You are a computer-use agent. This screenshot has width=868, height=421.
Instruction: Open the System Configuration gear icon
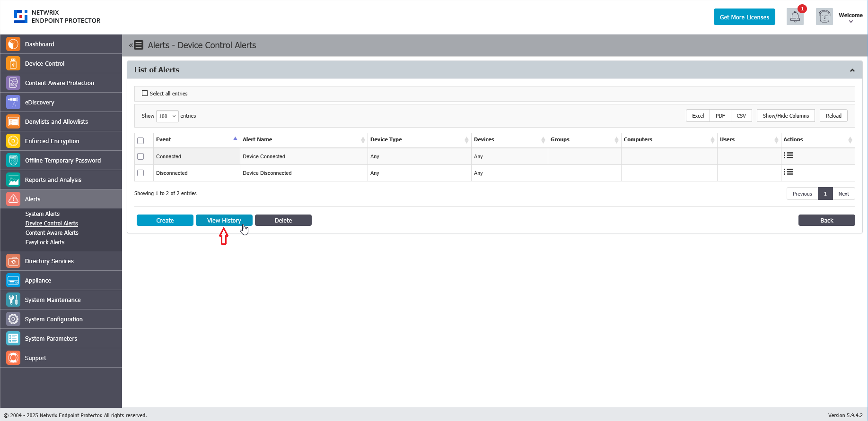tap(13, 319)
